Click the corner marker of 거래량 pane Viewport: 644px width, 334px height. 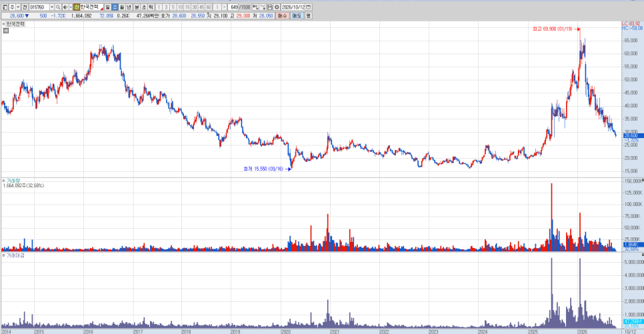(643, 181)
